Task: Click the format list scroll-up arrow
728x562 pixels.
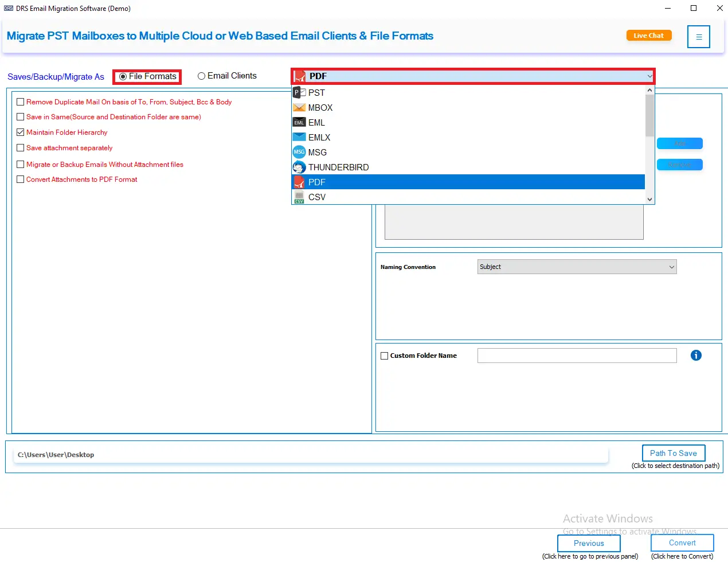Action: click(x=649, y=90)
